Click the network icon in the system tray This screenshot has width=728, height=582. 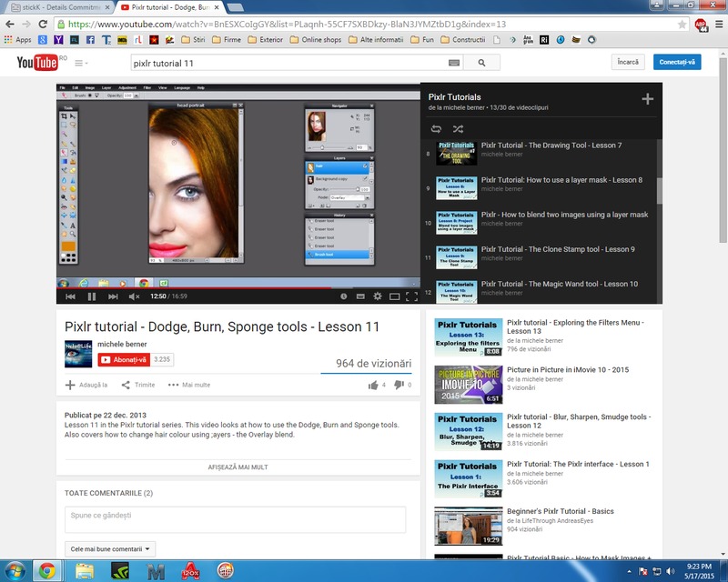pos(656,571)
